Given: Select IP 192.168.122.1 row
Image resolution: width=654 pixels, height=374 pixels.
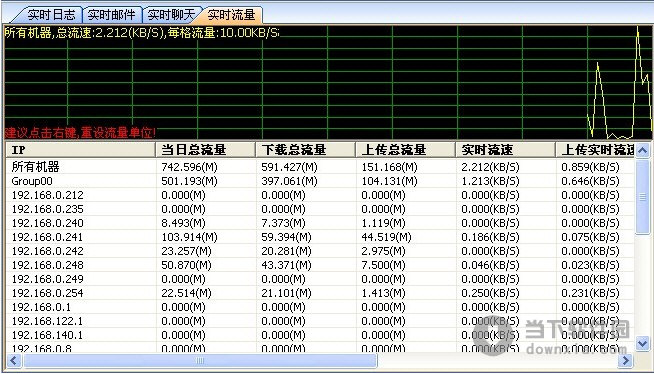Looking at the screenshot, I should coord(320,321).
